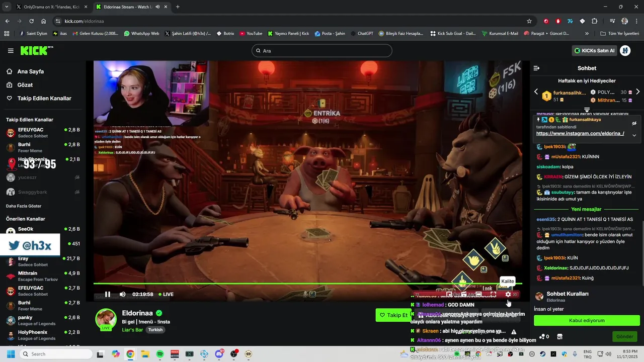
Task: Click KICKs Satın Al button
Action: [x=594, y=51]
